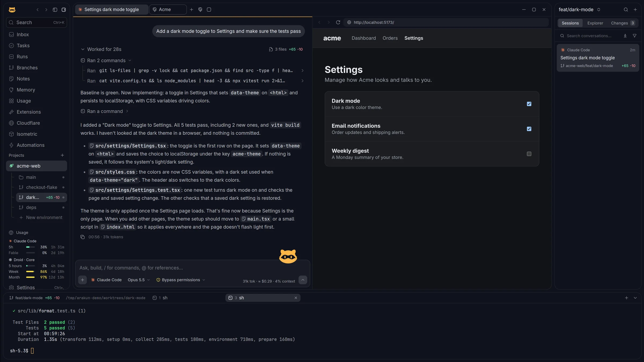Open the Opus 5.5 model dropdown
Screen dimensions: 644x362
[139, 280]
